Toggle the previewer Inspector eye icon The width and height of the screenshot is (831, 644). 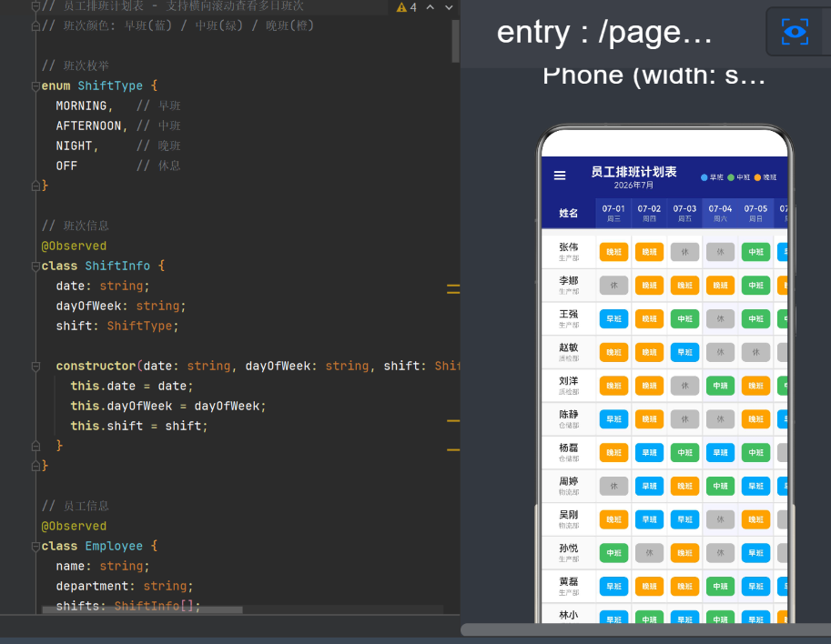[795, 32]
